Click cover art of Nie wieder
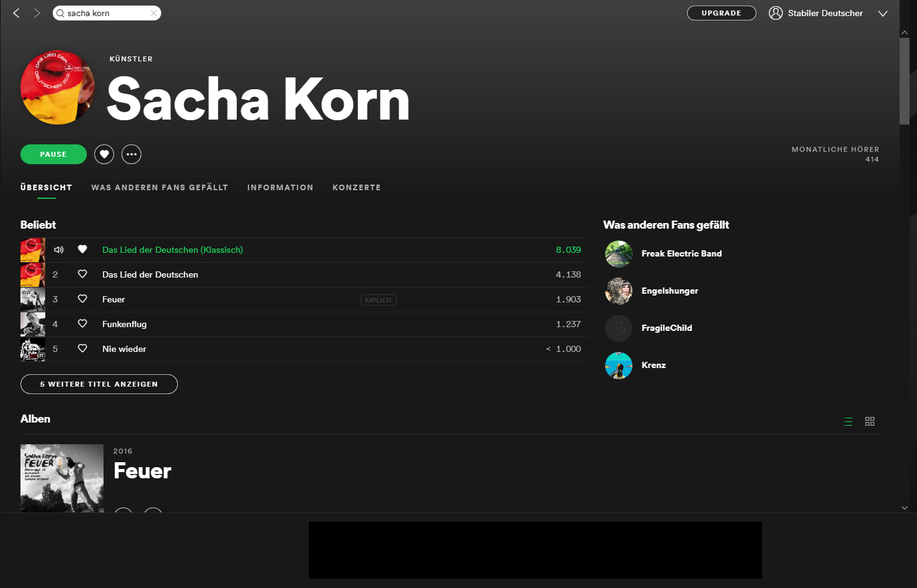The width and height of the screenshot is (917, 588). coord(33,349)
